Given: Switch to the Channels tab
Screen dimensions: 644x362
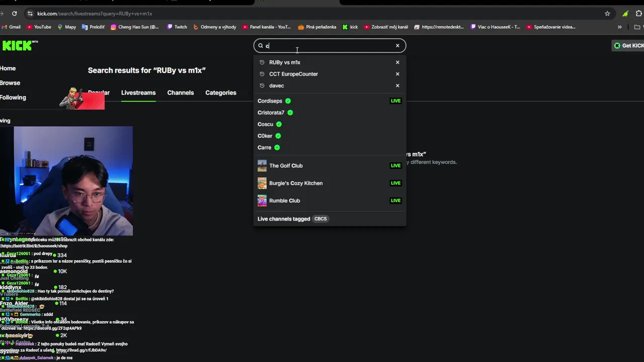Looking at the screenshot, I should coord(181,93).
